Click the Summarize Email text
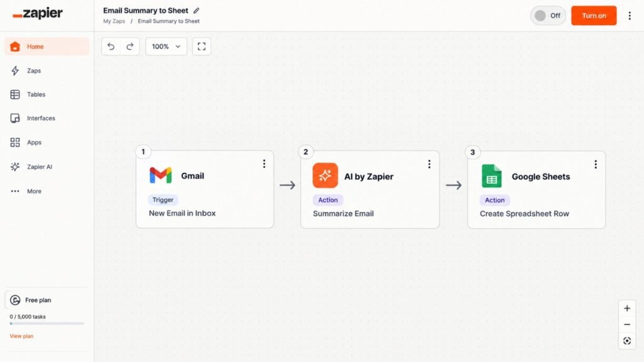Viewport: 644px width, 362px height. pyautogui.click(x=343, y=214)
